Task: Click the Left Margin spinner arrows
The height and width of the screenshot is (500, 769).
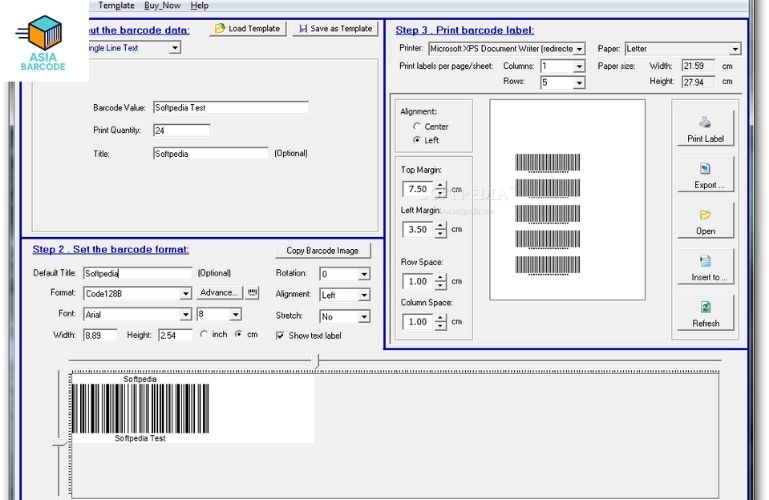Action: click(440, 229)
